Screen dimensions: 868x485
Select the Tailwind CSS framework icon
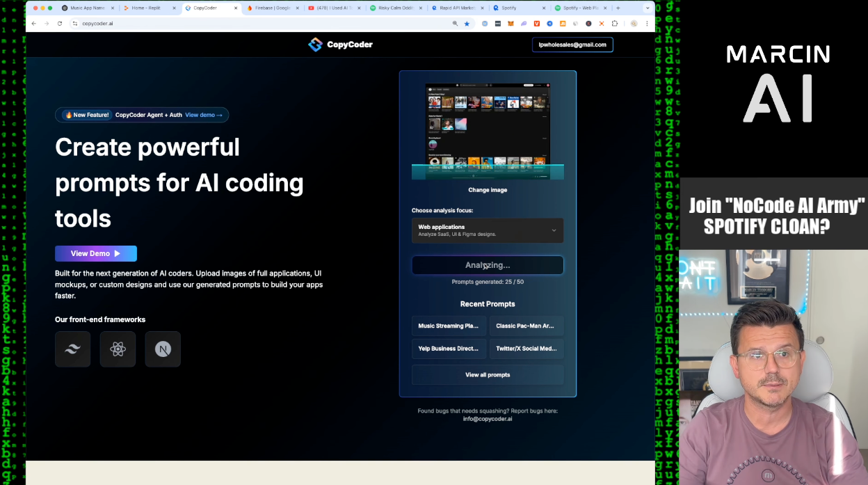[x=73, y=349]
